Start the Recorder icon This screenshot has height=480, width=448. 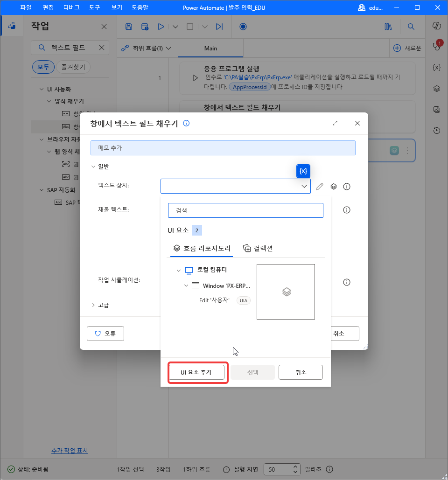(x=243, y=27)
